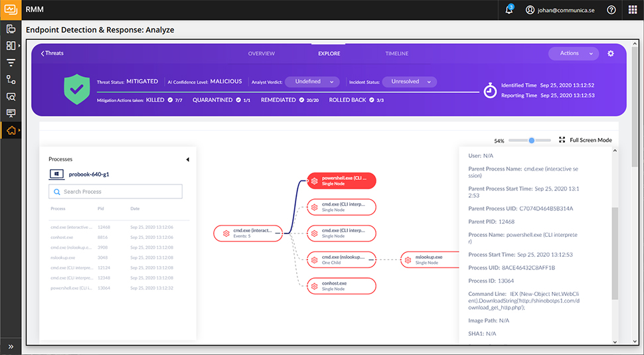Click the REMEDIATED check mark icon
The height and width of the screenshot is (355, 644).
(301, 100)
